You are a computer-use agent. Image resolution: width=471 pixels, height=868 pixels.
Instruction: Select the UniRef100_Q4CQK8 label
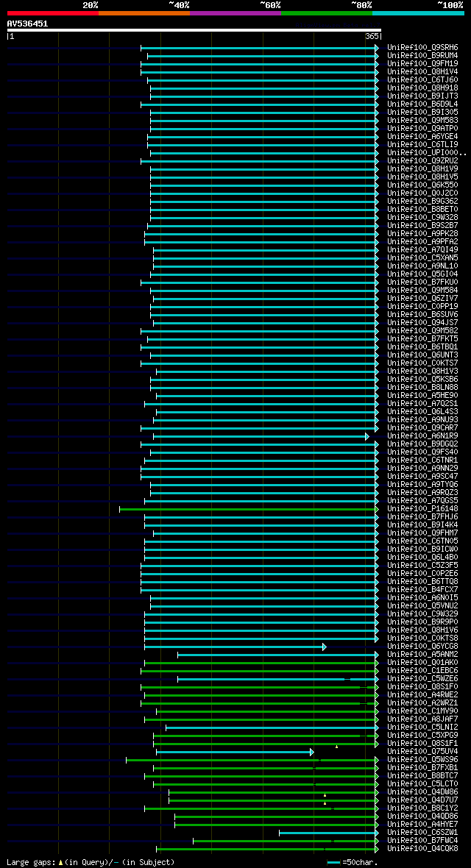point(422,849)
